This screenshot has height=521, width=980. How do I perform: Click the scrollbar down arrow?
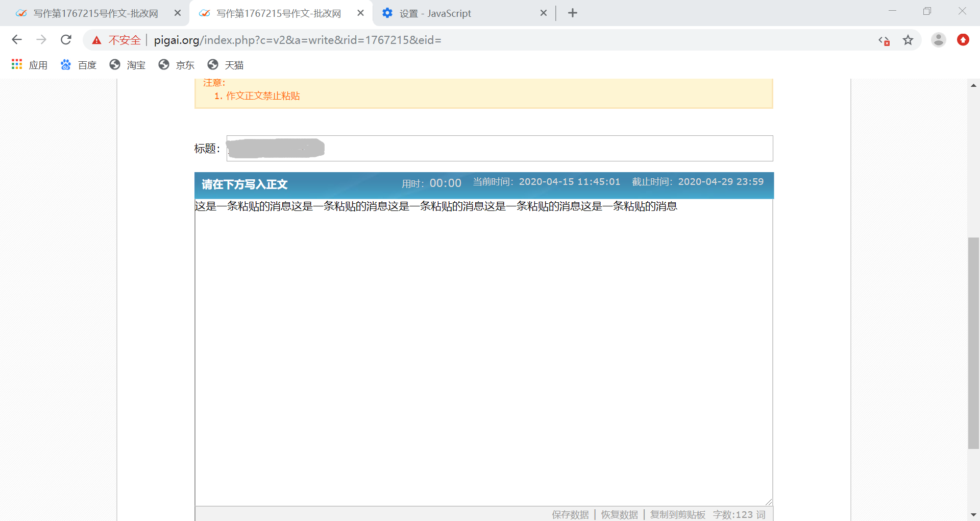(x=973, y=515)
